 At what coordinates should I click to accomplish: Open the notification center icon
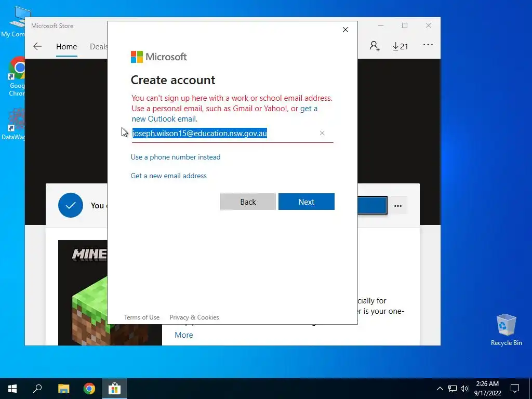click(x=515, y=389)
